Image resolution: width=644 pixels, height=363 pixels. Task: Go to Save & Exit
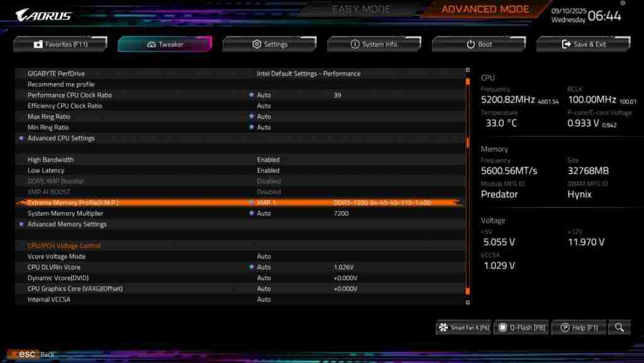[582, 43]
